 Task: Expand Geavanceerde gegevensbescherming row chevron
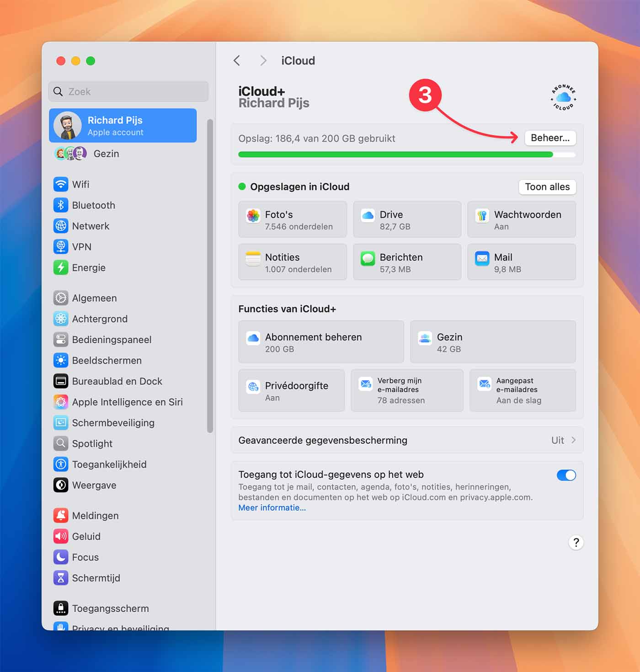pos(573,440)
